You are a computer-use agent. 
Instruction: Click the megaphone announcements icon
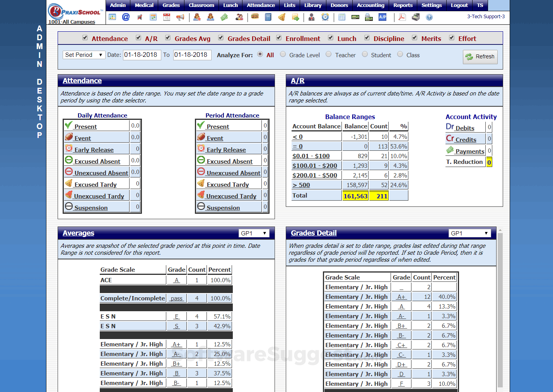(180, 17)
